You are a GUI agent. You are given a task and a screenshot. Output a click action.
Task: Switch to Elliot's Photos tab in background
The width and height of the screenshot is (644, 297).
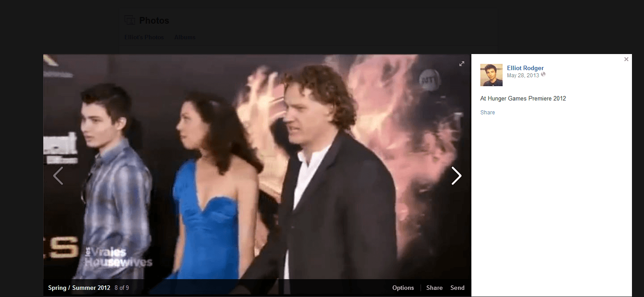tap(144, 37)
